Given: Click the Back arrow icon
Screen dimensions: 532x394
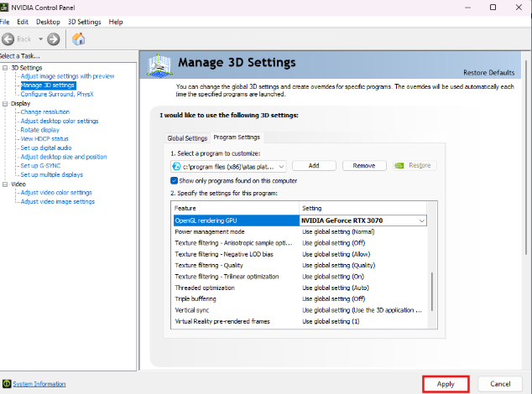Looking at the screenshot, I should (x=8, y=39).
